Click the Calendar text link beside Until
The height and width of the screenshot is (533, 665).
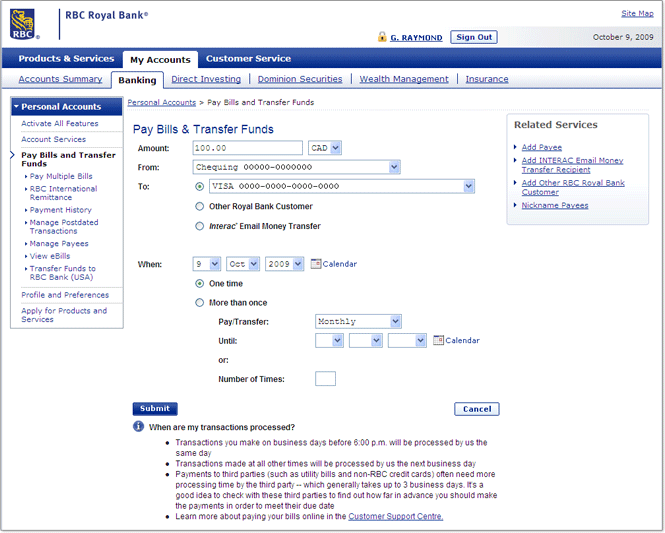(x=462, y=340)
